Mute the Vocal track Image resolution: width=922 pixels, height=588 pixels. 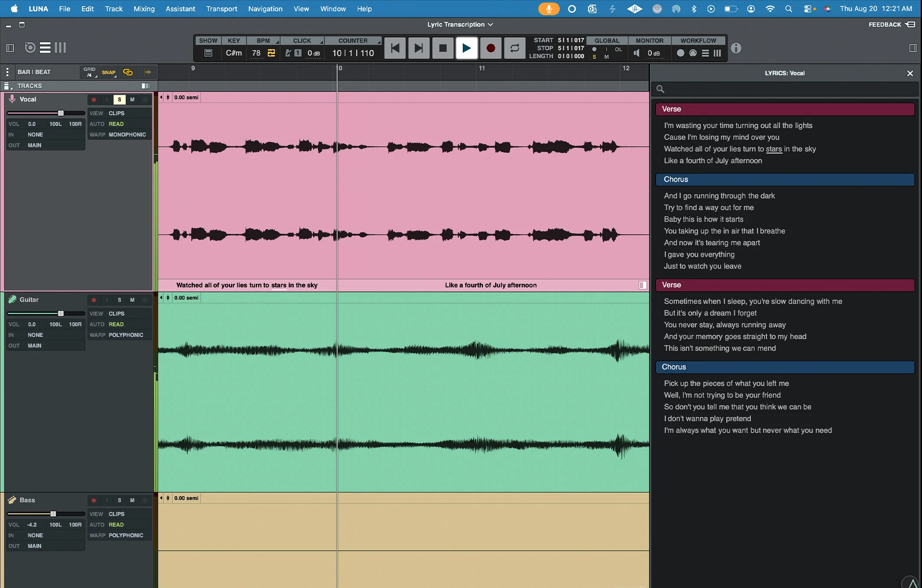[132, 100]
